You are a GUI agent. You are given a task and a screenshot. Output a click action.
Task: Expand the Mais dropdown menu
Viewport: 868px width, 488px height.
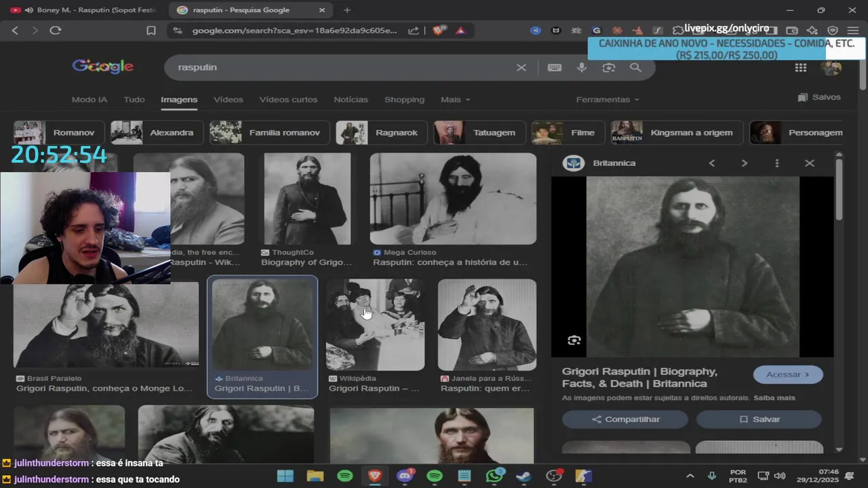[455, 100]
